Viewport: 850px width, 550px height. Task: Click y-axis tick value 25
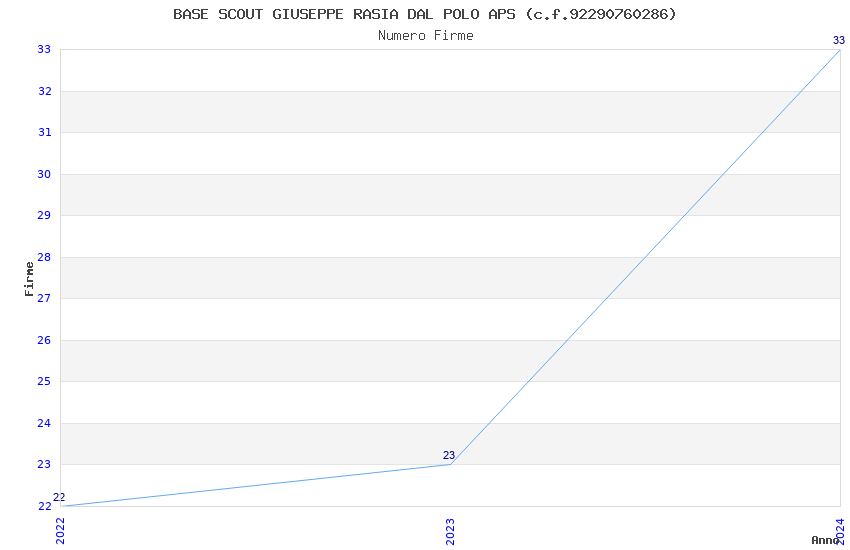(x=44, y=381)
